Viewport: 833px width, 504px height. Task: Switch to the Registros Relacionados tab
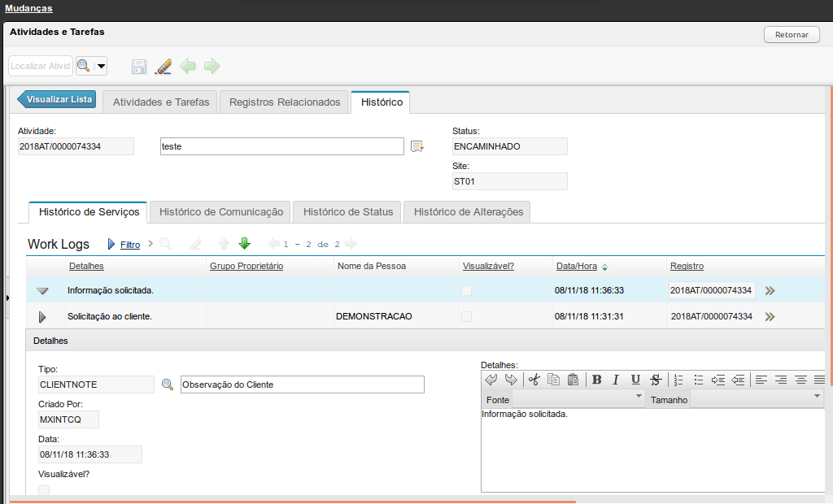click(285, 102)
